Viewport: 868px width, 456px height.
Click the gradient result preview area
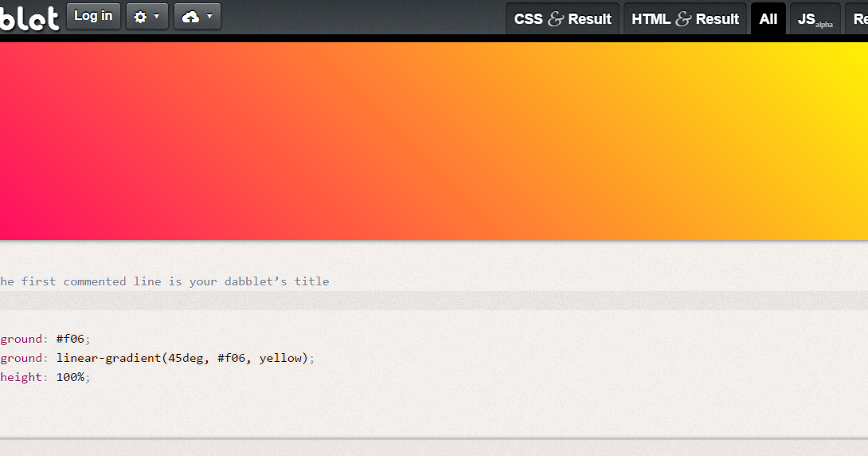[434, 141]
